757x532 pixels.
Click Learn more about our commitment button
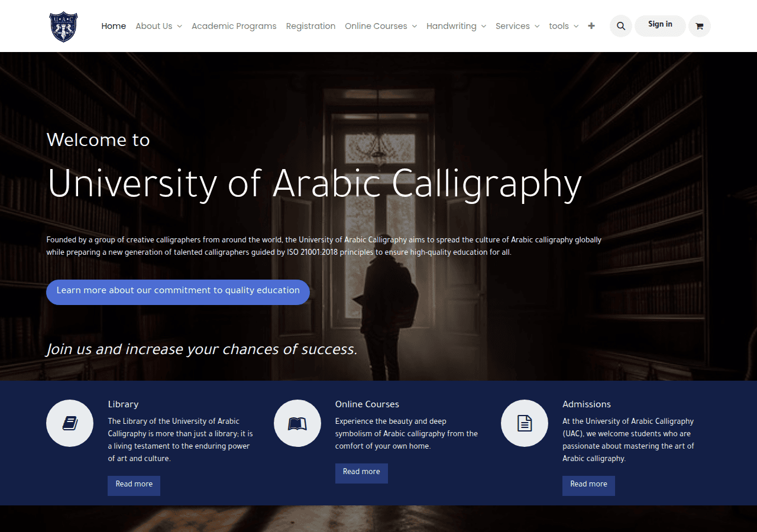point(178,292)
